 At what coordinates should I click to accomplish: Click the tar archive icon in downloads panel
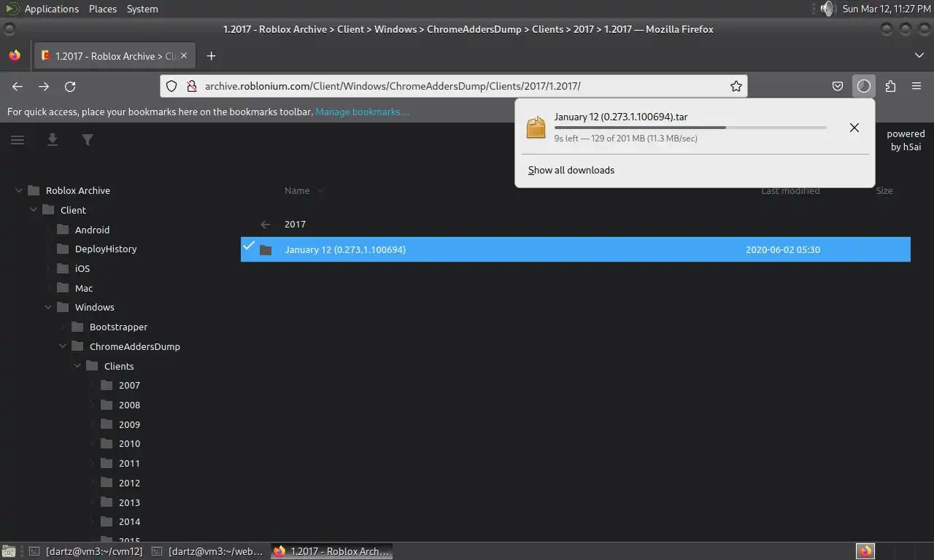536,128
